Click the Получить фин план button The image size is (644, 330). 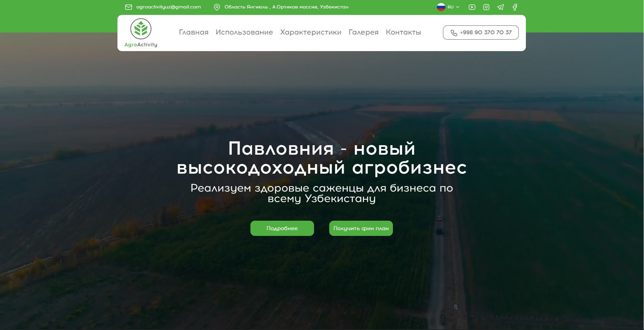361,228
